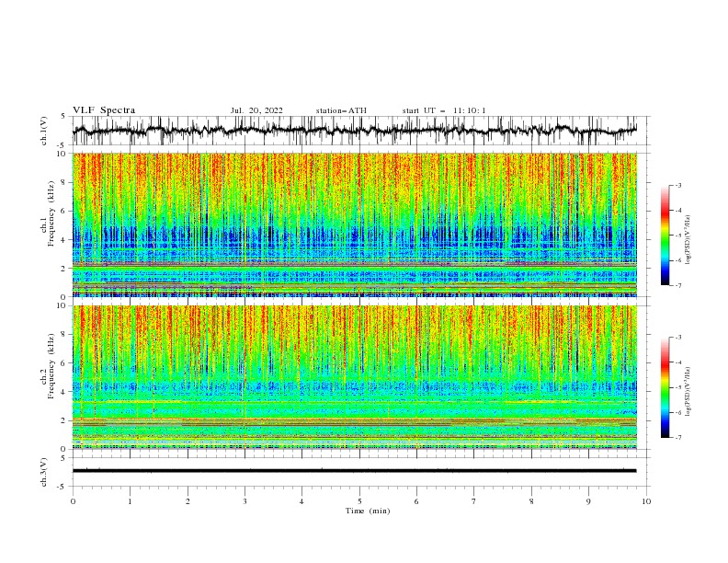The image size is (728, 563).
Task: Click the ch.2 Frequency (kHz) axis label
Action: [x=48, y=365]
